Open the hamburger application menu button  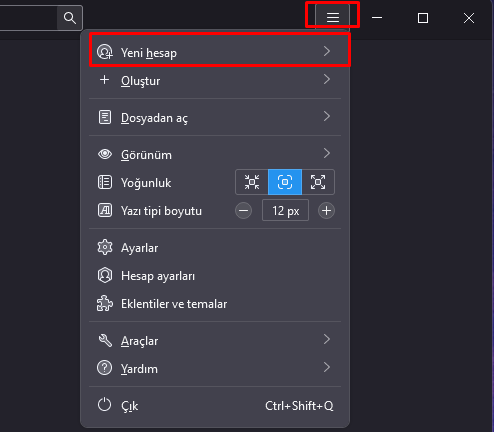333,17
